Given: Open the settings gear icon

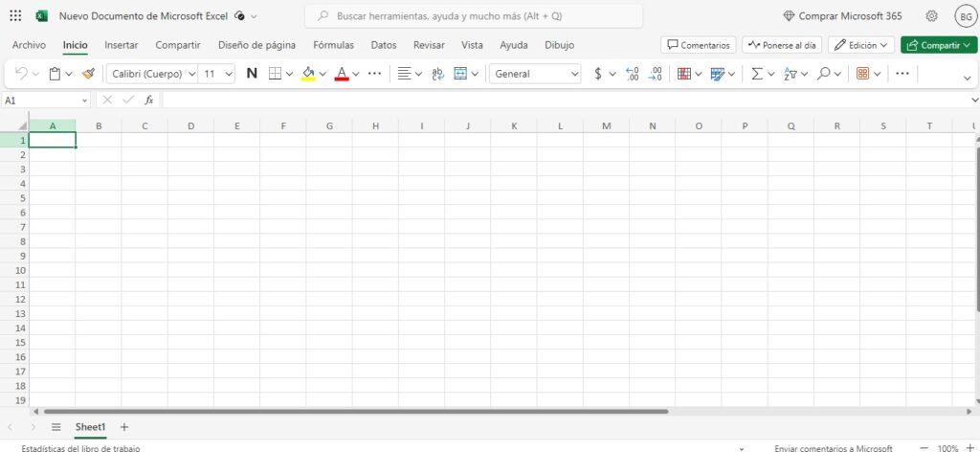Looking at the screenshot, I should point(931,16).
